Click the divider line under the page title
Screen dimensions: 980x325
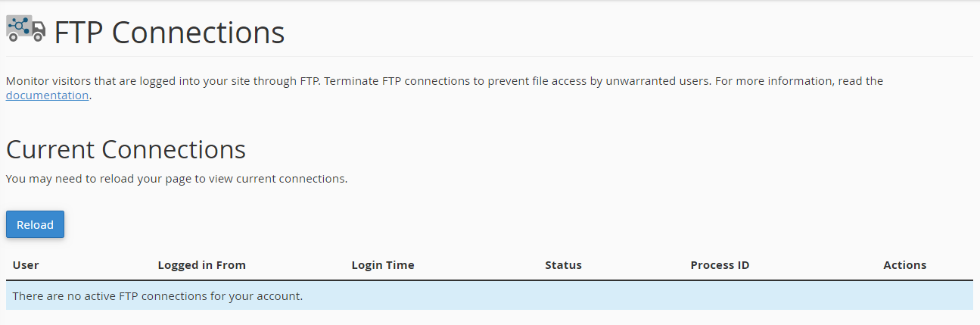(489, 56)
